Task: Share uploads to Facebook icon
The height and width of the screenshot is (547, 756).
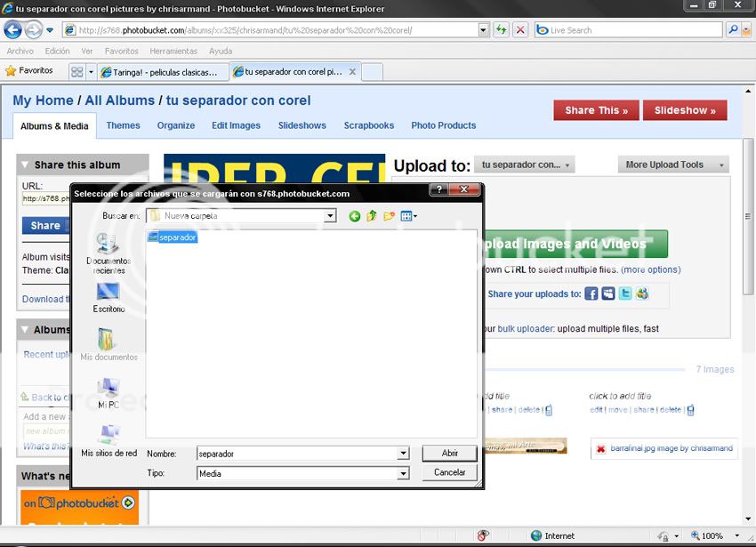Action: click(591, 294)
